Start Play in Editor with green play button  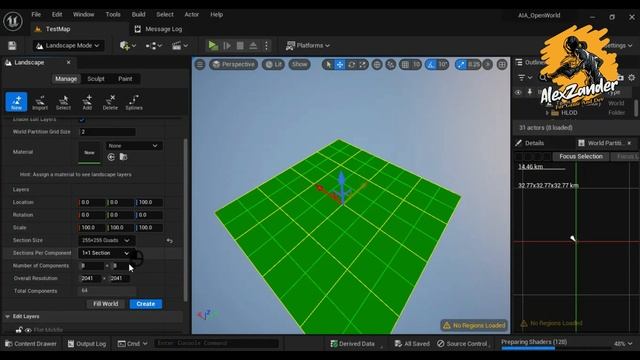(x=213, y=45)
